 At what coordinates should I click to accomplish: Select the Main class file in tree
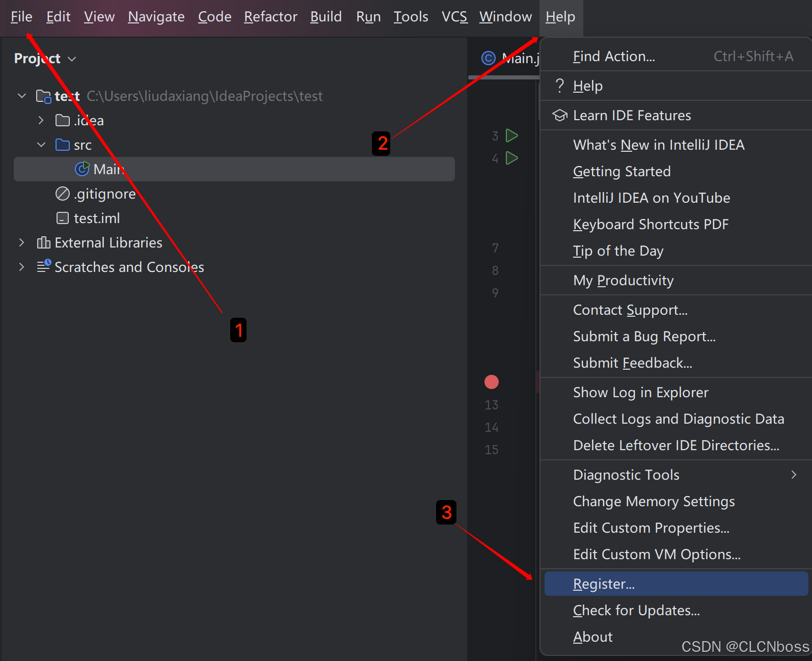(234, 169)
